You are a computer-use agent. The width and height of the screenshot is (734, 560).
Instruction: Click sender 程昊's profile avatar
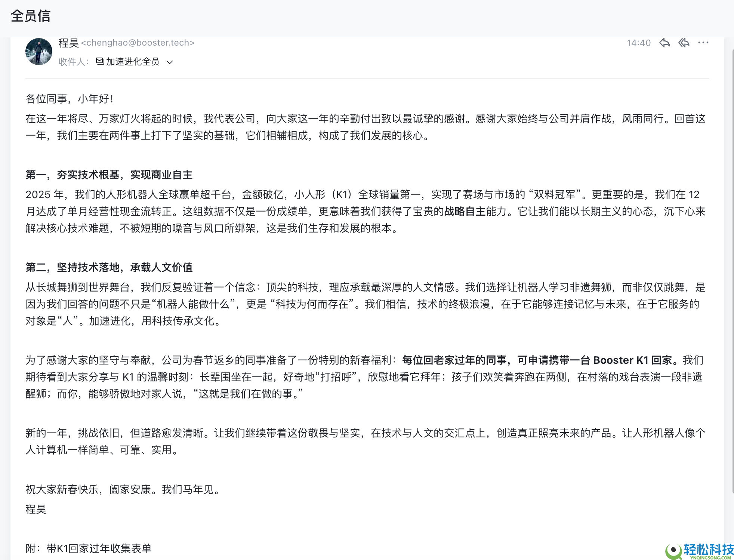click(38, 51)
